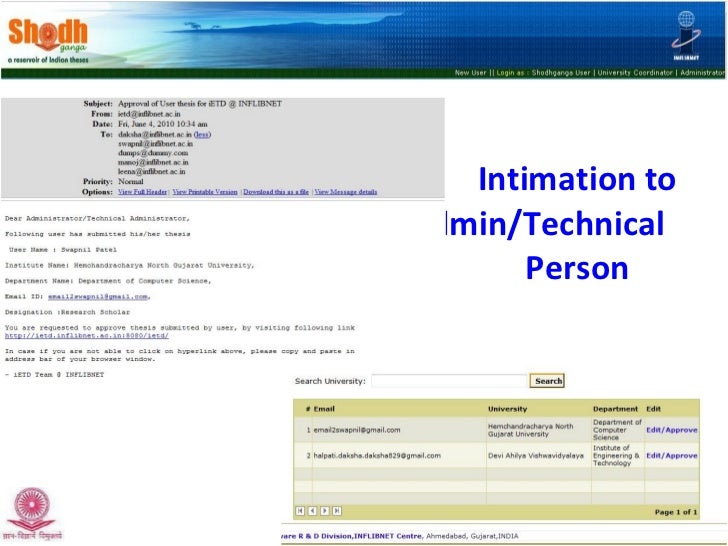The image size is (728, 546).
Task: Login as Shodhganga User
Action: point(561,72)
